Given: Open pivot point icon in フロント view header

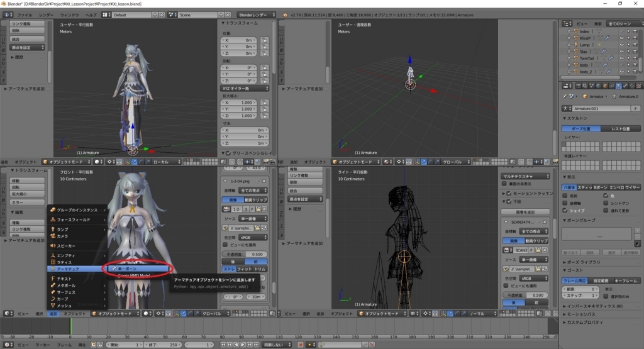Looking at the screenshot, I should [x=159, y=313].
